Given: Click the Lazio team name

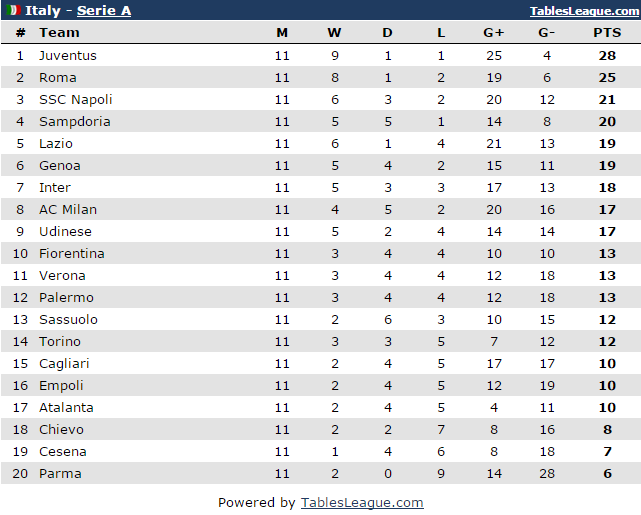Looking at the screenshot, I should 56,144.
